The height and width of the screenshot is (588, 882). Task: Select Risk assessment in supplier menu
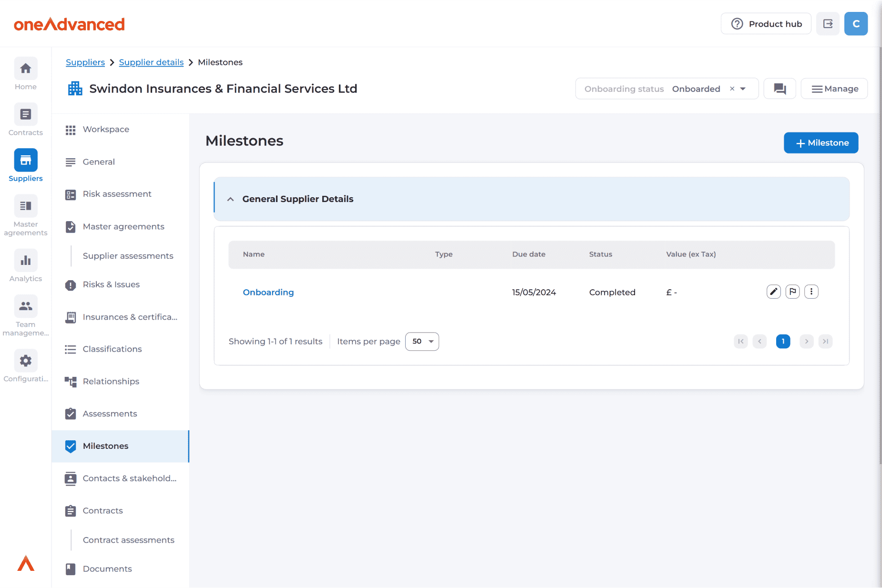click(117, 194)
